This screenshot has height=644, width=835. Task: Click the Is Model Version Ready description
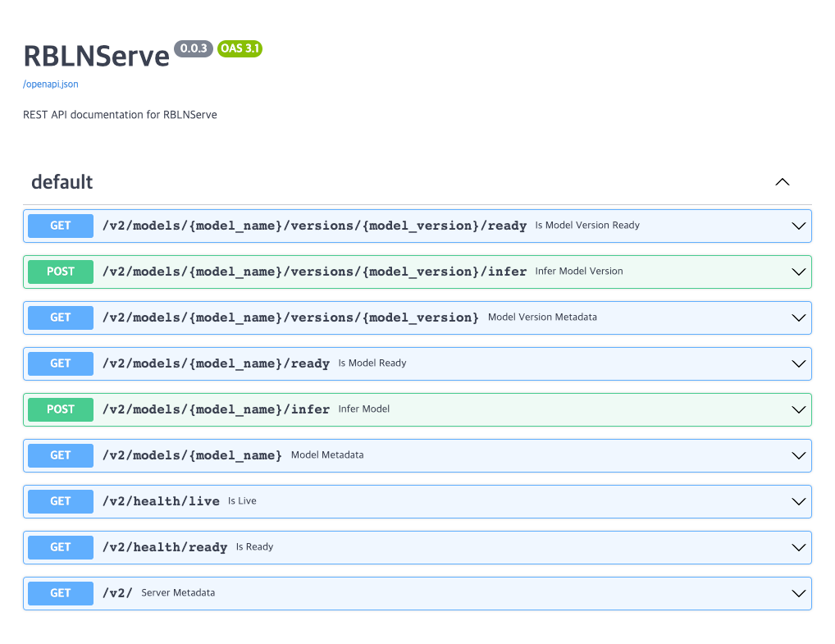coord(587,226)
